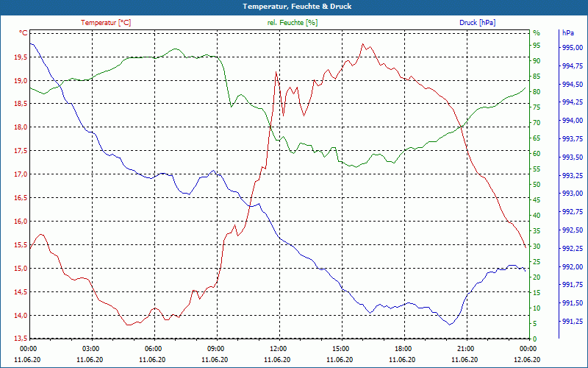
Task: Select the red 'Temperatur [°C]' legend label
Action: point(106,23)
